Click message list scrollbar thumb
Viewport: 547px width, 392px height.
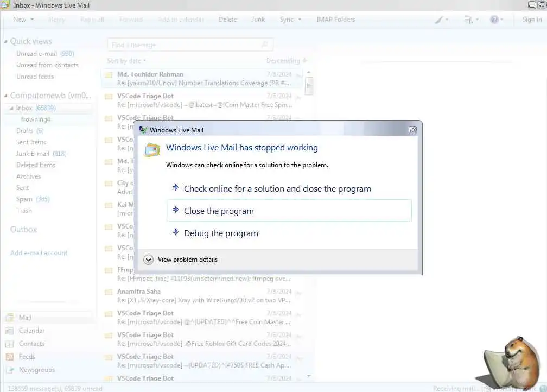click(309, 86)
